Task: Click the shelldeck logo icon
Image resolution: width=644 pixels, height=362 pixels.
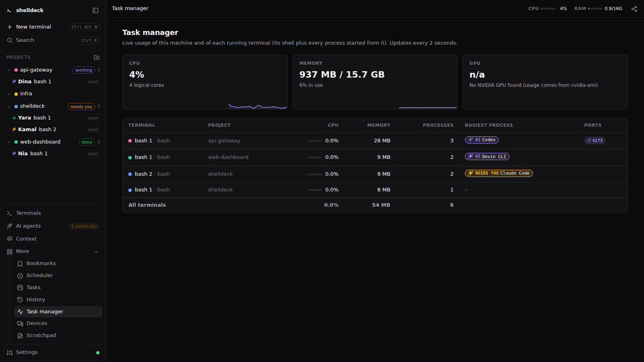Action: pos(9,10)
